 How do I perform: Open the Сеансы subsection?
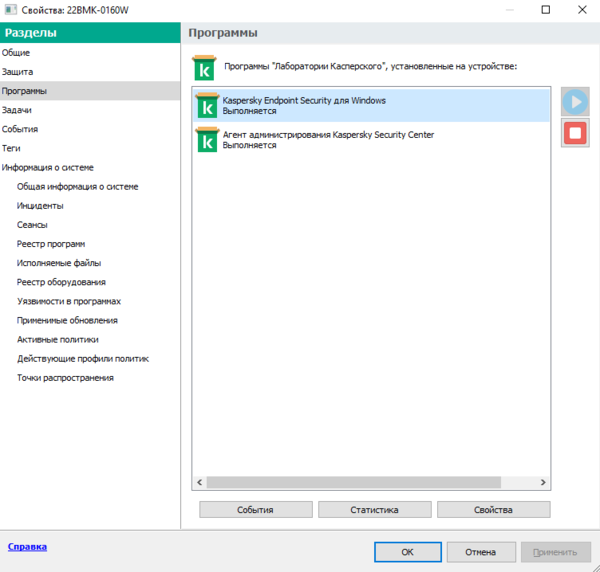coord(32,225)
